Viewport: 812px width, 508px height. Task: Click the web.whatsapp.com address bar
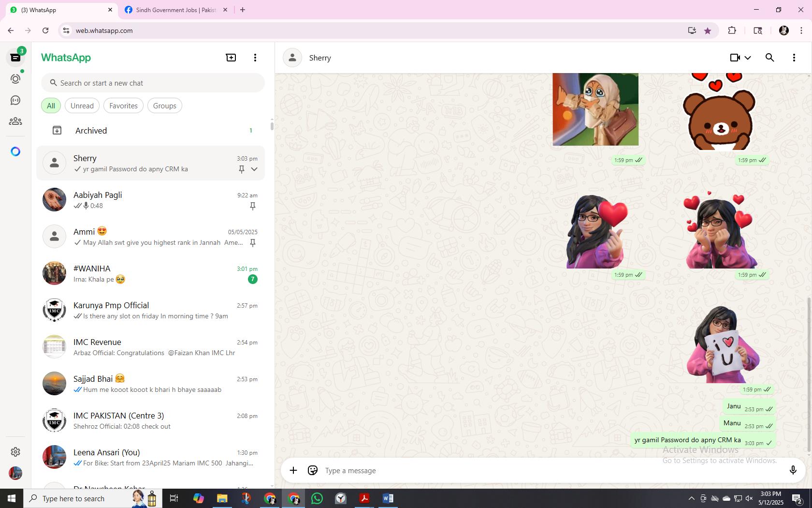[x=377, y=30]
